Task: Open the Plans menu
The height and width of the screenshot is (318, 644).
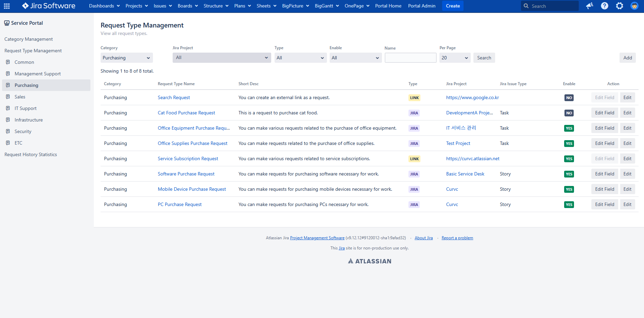Action: click(x=242, y=6)
